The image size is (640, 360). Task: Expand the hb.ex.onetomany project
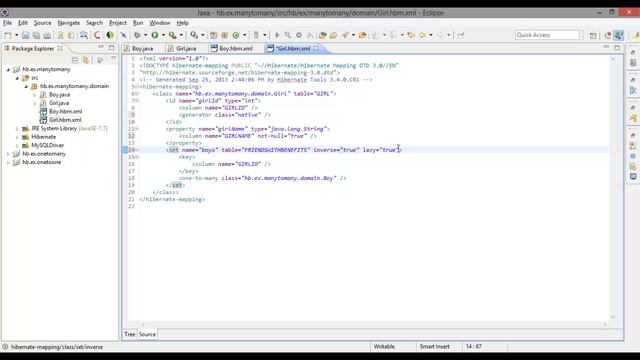click(8, 154)
